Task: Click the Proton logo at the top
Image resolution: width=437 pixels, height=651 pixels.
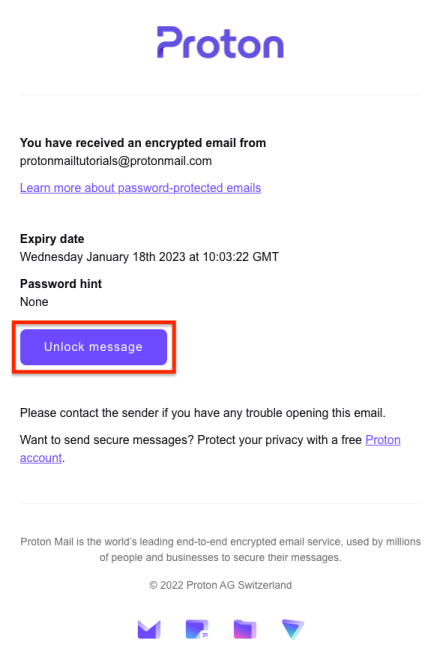Action: click(x=220, y=43)
